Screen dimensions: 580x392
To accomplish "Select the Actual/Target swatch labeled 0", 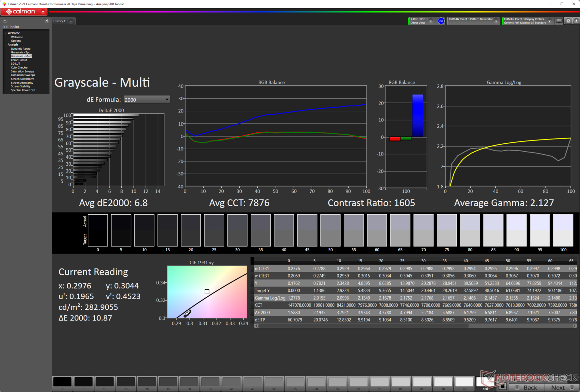I will click(x=98, y=230).
